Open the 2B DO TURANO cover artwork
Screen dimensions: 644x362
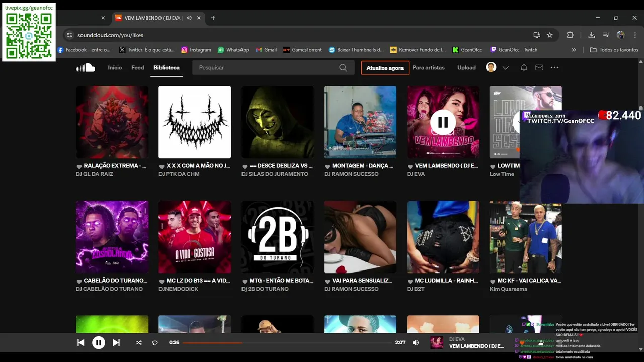pos(278,237)
